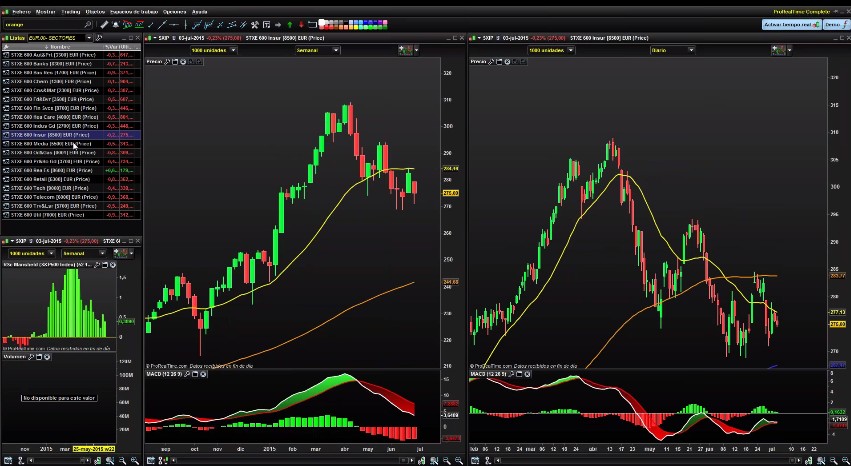851x466 pixels.
Task: Open the MACD wrench settings in the daily chart
Action: point(512,374)
